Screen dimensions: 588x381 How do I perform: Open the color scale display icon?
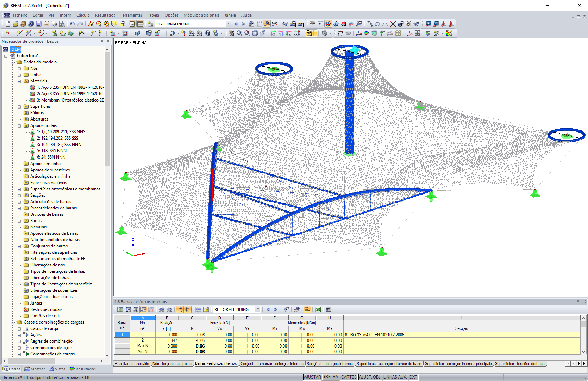pos(449,33)
